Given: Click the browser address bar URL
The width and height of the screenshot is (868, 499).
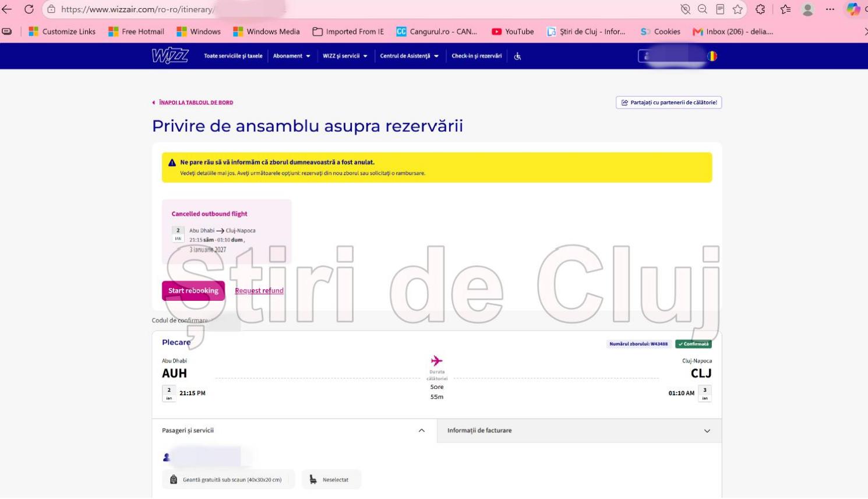Looking at the screenshot, I should (137, 9).
